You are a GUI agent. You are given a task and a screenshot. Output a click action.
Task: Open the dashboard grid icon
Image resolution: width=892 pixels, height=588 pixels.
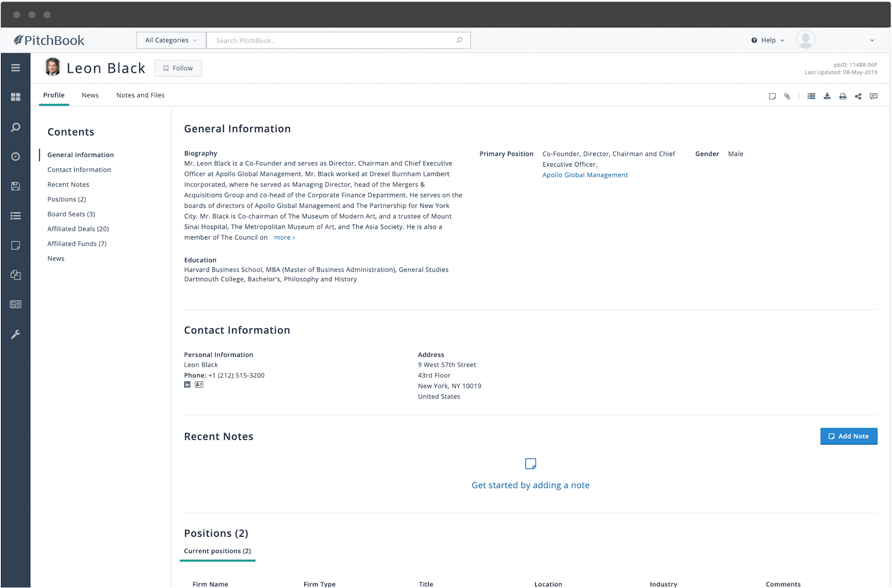[x=16, y=97]
